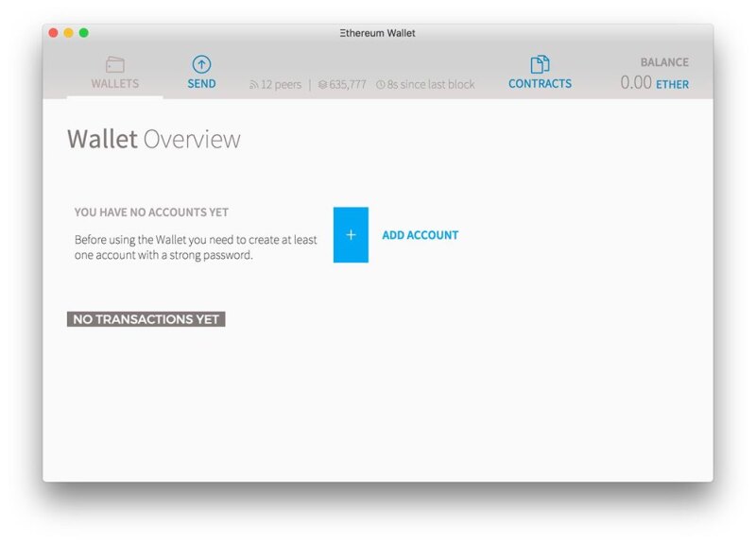Switch to the SEND tab label
756x543 pixels.
tap(201, 84)
